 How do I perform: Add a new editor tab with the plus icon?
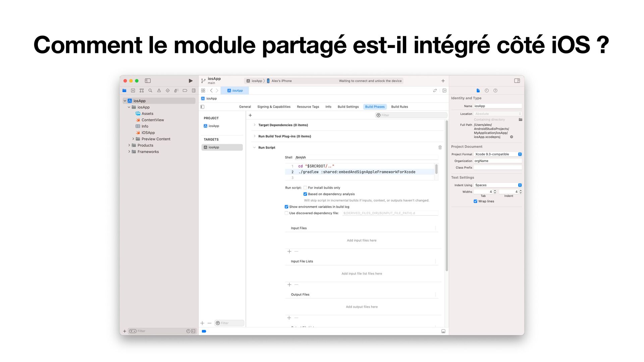pyautogui.click(x=443, y=81)
